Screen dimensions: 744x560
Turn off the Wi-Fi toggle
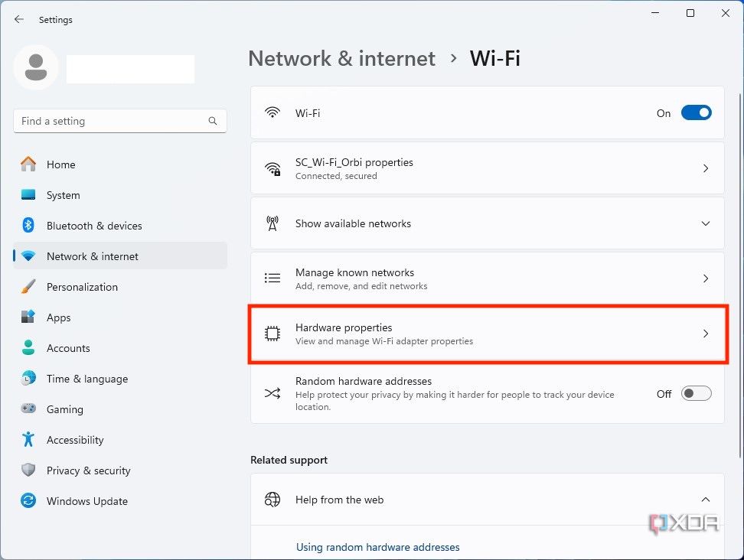coord(696,113)
